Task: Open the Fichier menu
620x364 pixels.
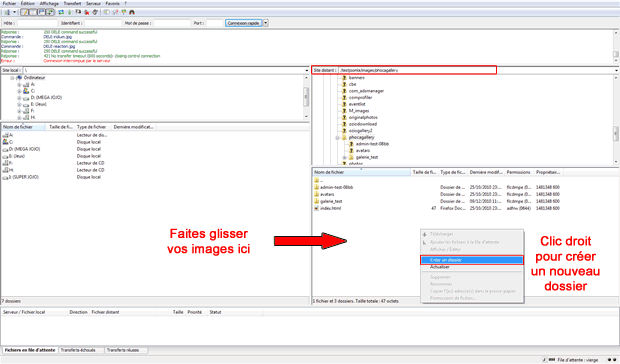Action: (9, 4)
